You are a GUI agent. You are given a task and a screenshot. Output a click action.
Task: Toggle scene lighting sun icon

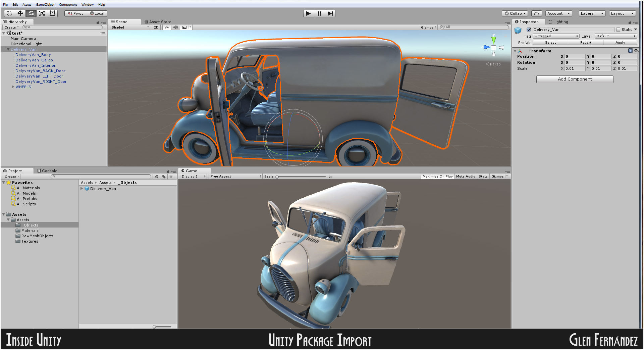[x=167, y=27]
